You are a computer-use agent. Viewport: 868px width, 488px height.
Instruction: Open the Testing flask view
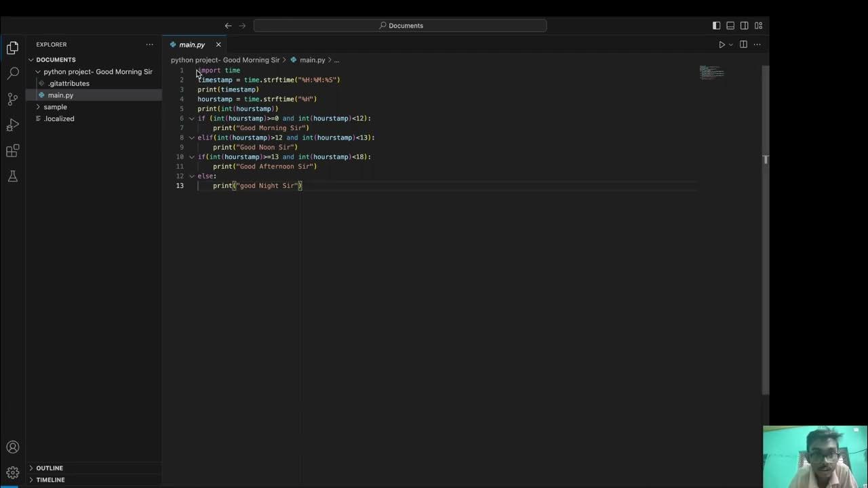pos(12,176)
